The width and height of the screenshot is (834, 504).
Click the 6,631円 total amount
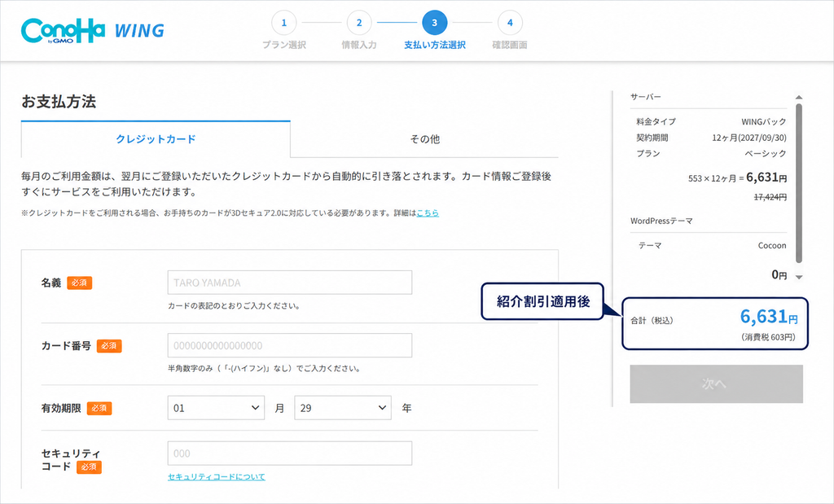click(x=769, y=317)
